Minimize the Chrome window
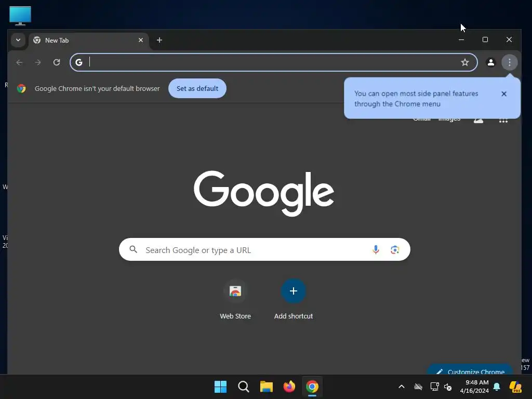Viewport: 532px width, 399px height. (x=461, y=39)
